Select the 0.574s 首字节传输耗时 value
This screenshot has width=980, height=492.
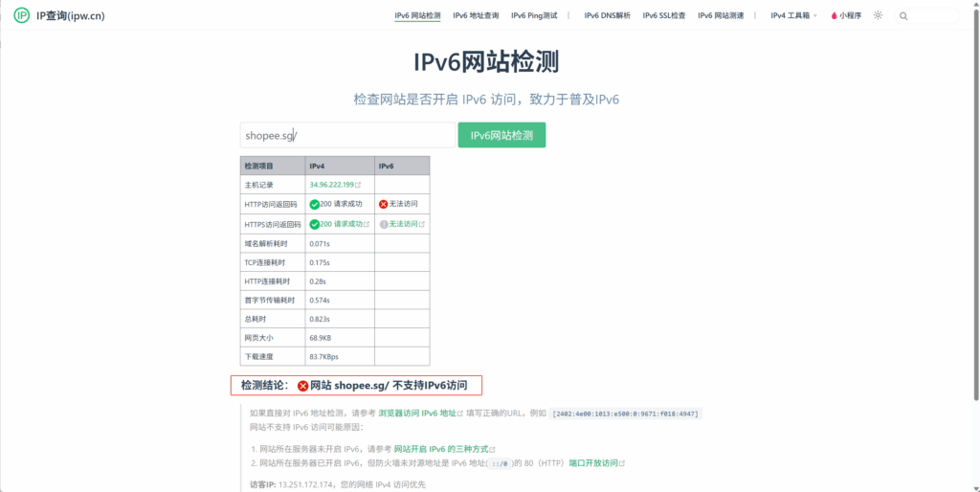point(320,300)
